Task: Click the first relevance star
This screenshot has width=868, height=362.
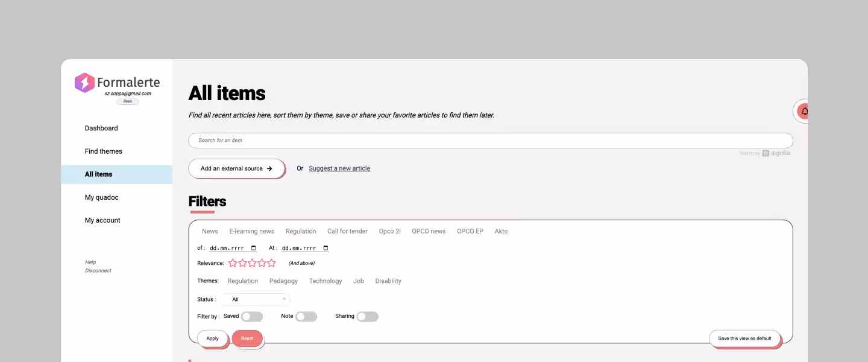Action: [x=233, y=262]
